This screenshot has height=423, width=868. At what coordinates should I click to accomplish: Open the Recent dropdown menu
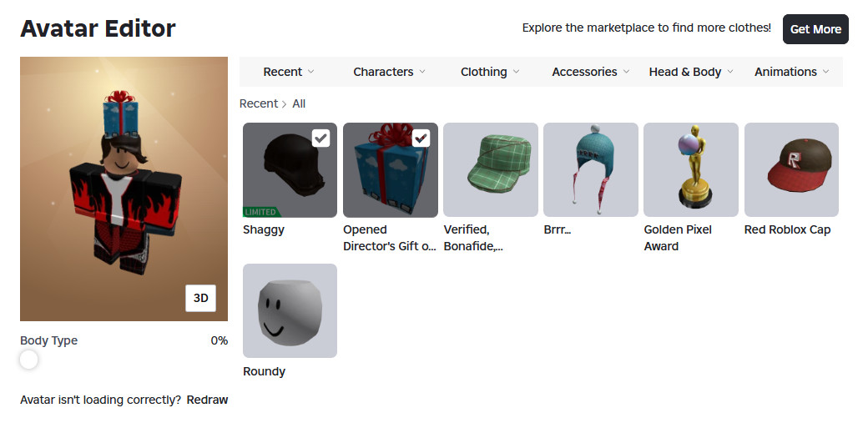(x=289, y=72)
